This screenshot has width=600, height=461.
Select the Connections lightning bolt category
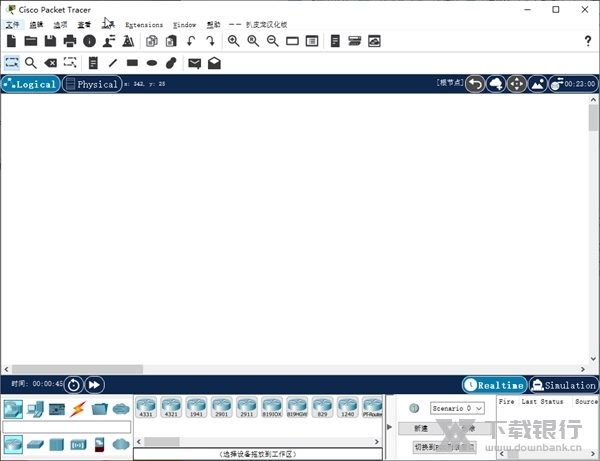[x=77, y=408]
